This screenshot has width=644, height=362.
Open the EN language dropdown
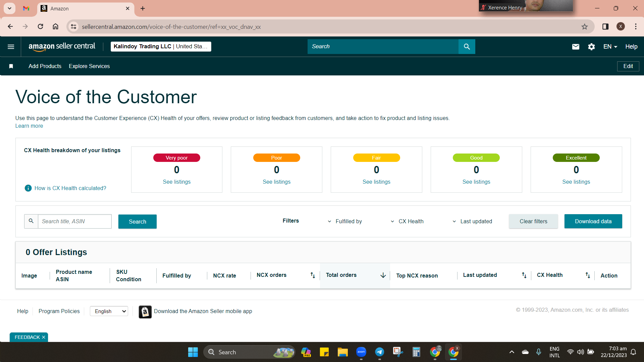[x=610, y=47]
